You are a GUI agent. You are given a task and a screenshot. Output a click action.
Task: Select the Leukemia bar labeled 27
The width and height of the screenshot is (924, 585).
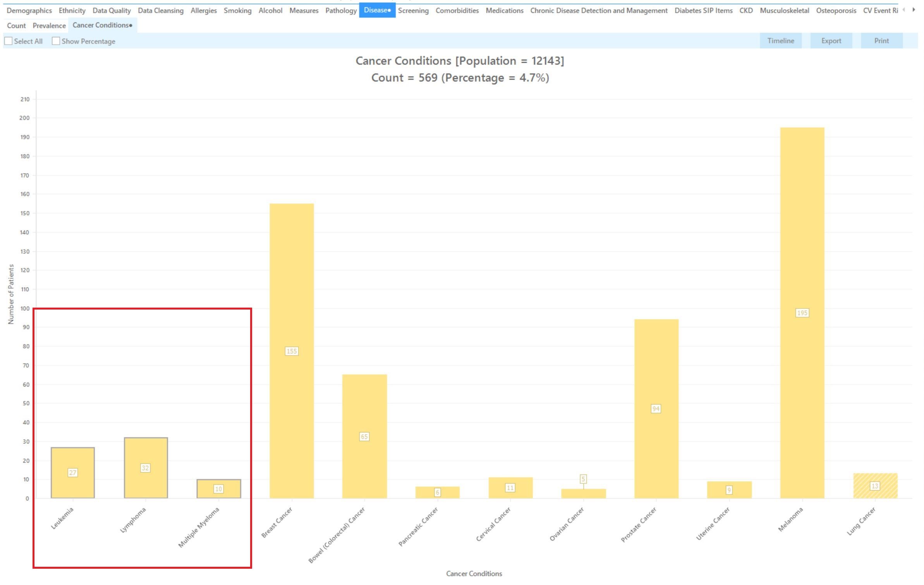73,473
